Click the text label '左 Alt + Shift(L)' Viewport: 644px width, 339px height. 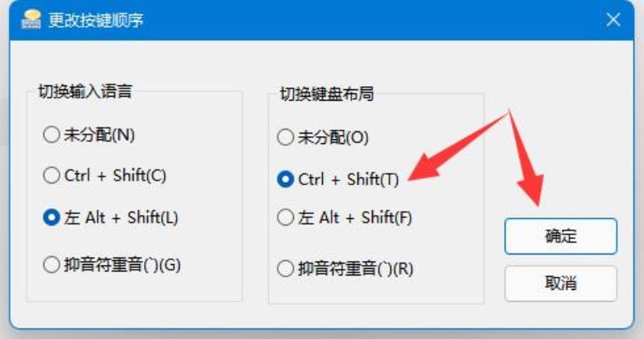click(x=121, y=217)
